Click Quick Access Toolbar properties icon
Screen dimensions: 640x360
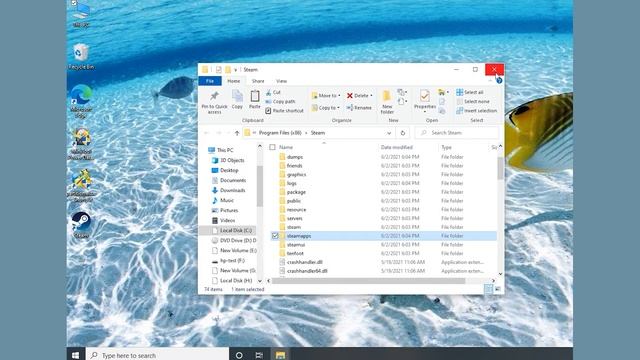pyautogui.click(x=219, y=70)
